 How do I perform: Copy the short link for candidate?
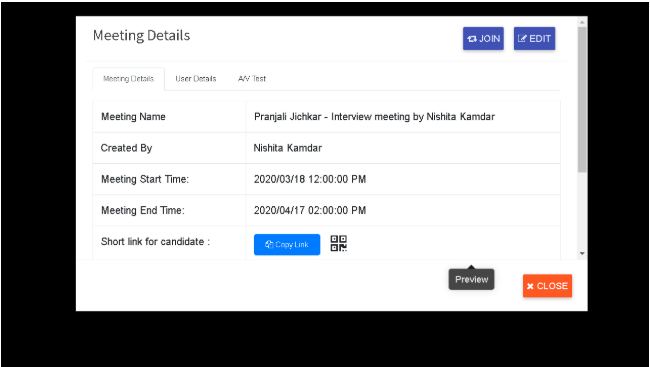[287, 245]
